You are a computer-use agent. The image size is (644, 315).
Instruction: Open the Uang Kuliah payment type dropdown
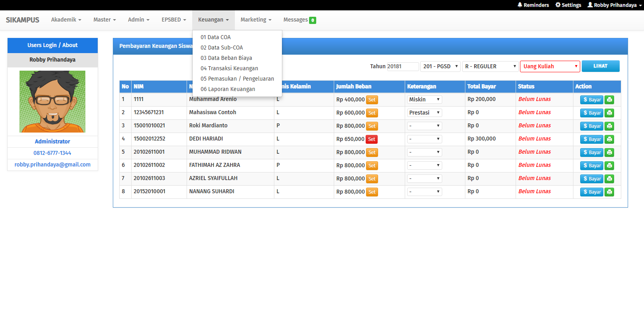[x=549, y=67]
